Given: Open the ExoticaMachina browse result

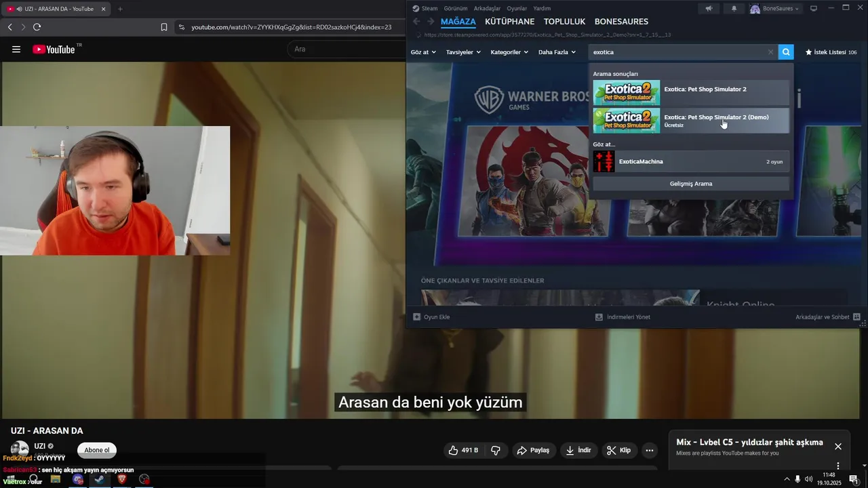Looking at the screenshot, I should 691,161.
